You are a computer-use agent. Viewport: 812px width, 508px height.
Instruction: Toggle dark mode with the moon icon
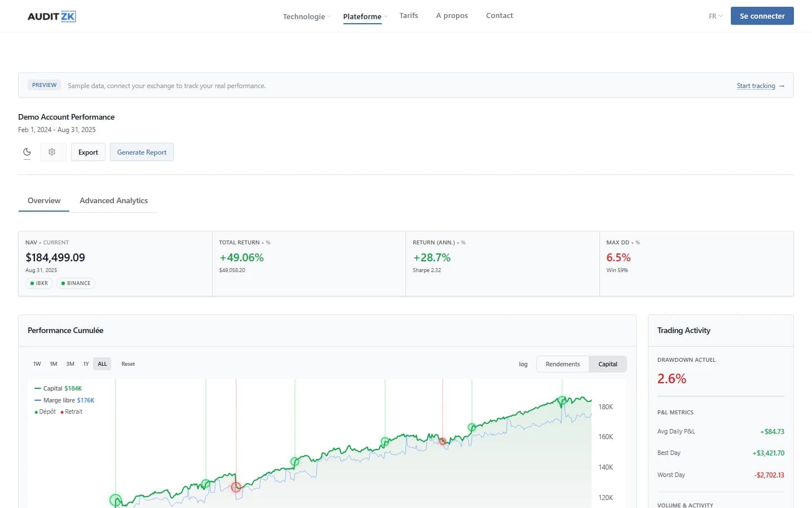click(27, 152)
